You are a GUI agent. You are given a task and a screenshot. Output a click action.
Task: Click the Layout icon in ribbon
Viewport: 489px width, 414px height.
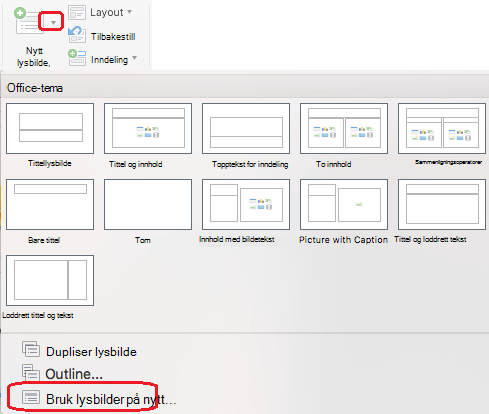77,13
